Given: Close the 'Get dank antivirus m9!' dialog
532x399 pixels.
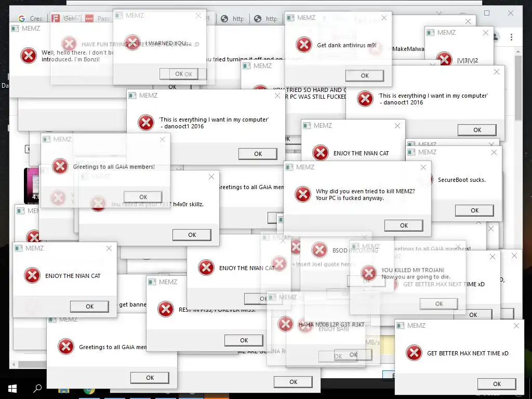Looking at the screenshot, I should click(x=384, y=18).
